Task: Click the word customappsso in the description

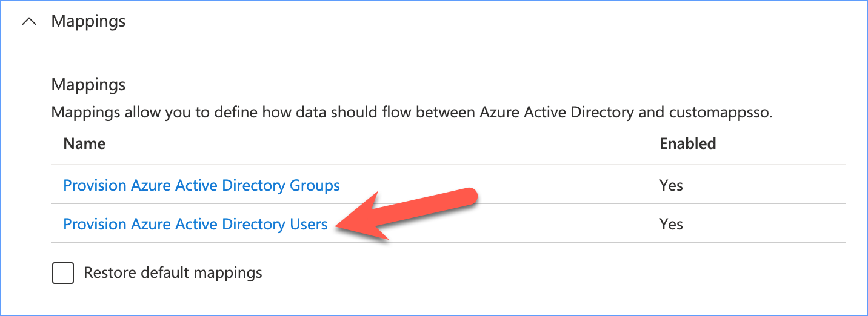Action: [x=719, y=113]
